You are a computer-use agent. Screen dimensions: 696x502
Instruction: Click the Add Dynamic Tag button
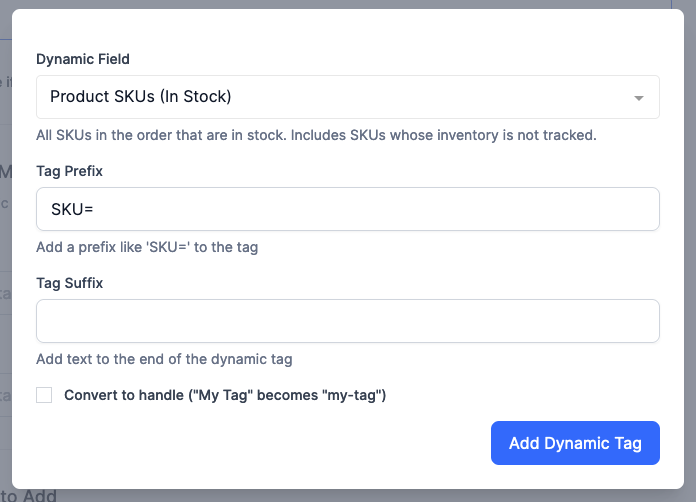[x=575, y=443]
